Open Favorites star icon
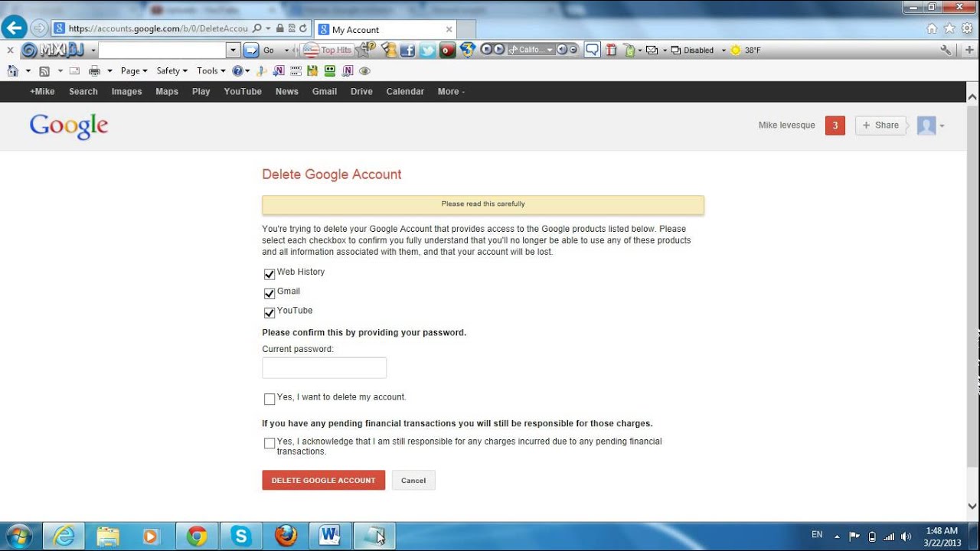The height and width of the screenshot is (551, 980). (949, 28)
